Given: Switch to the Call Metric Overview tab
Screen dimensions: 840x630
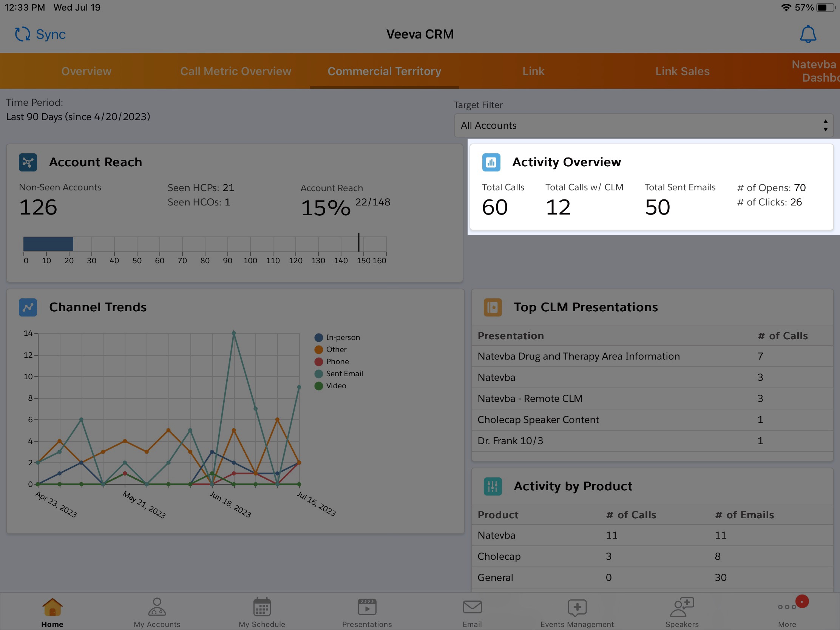Looking at the screenshot, I should [x=235, y=71].
